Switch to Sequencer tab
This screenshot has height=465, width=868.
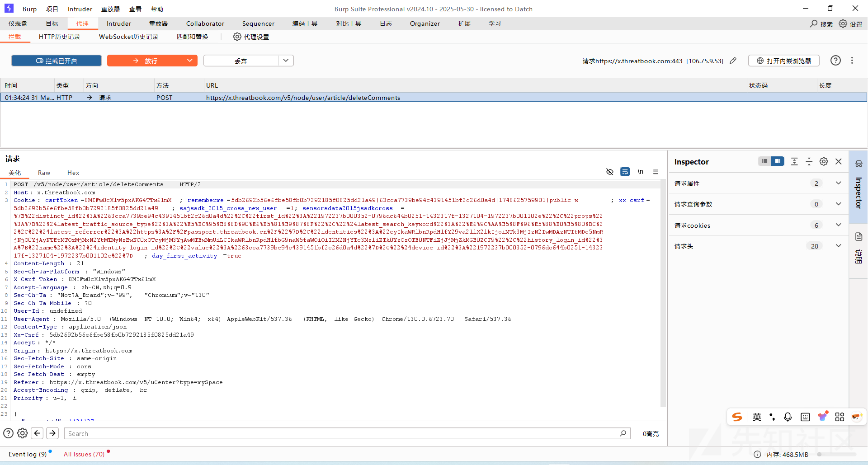point(258,23)
